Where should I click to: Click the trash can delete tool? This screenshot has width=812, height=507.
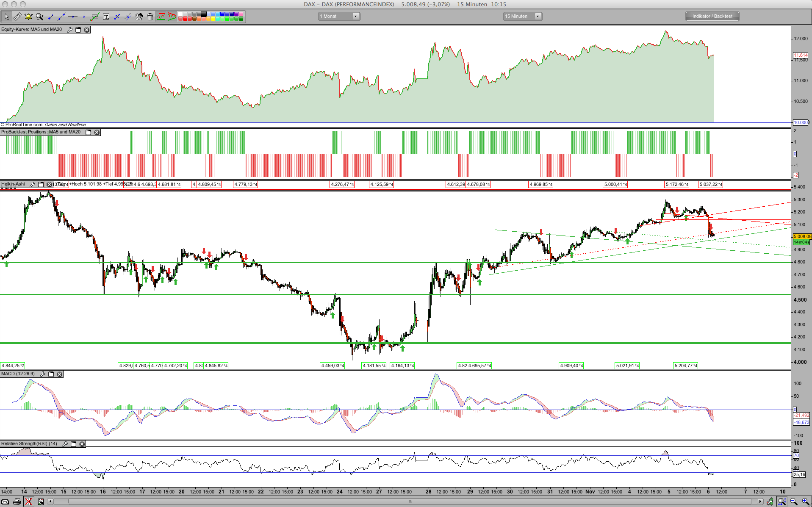coord(150,17)
